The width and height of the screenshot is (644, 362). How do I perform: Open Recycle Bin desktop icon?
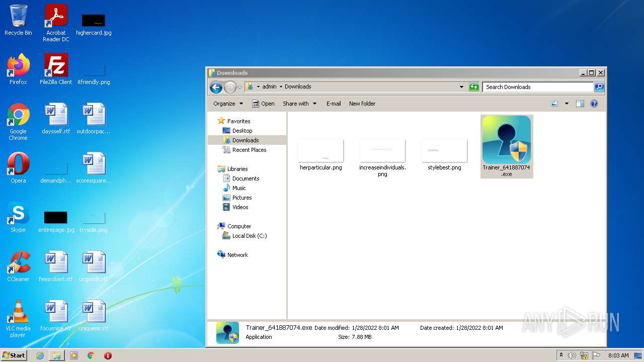click(x=18, y=20)
